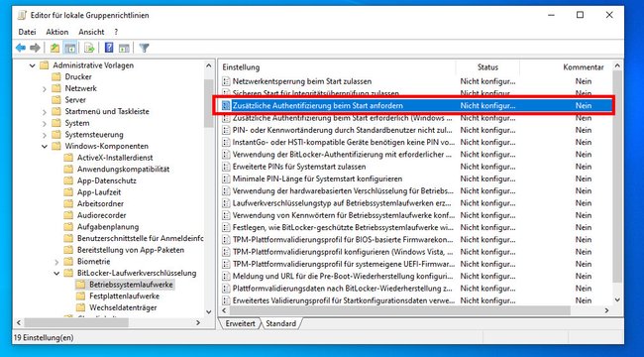
Task: Collapse the Windows-Komponenten node
Action: tap(45, 146)
